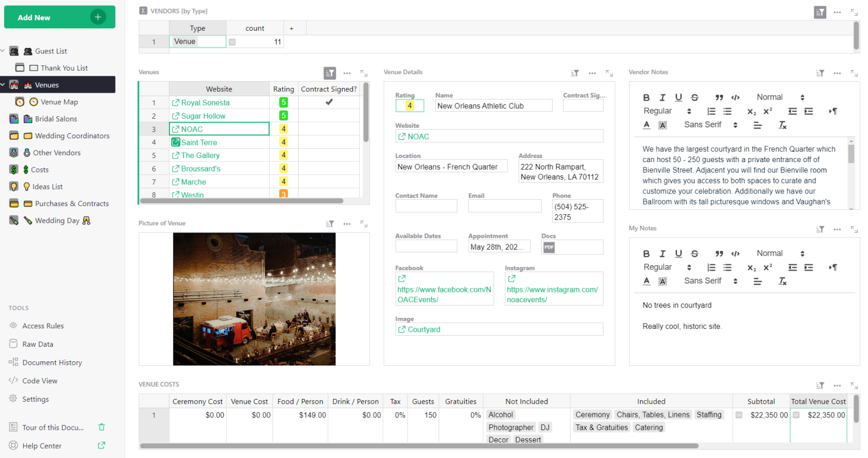Check Contract Signed for Marche row

[329, 182]
